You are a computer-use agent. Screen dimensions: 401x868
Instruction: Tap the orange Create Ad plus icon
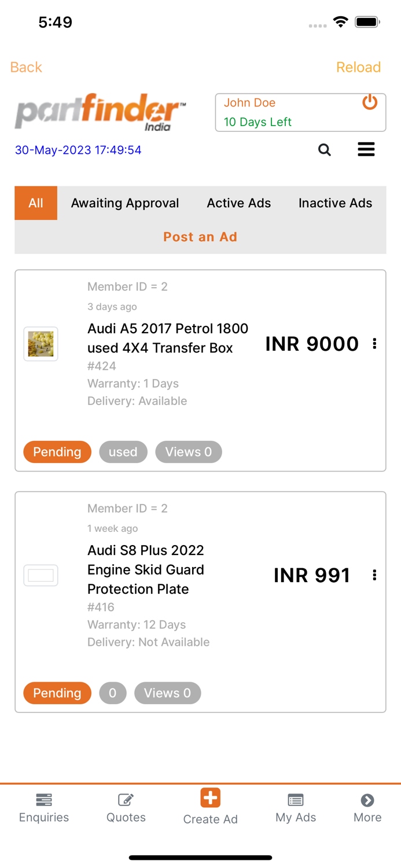pyautogui.click(x=210, y=796)
